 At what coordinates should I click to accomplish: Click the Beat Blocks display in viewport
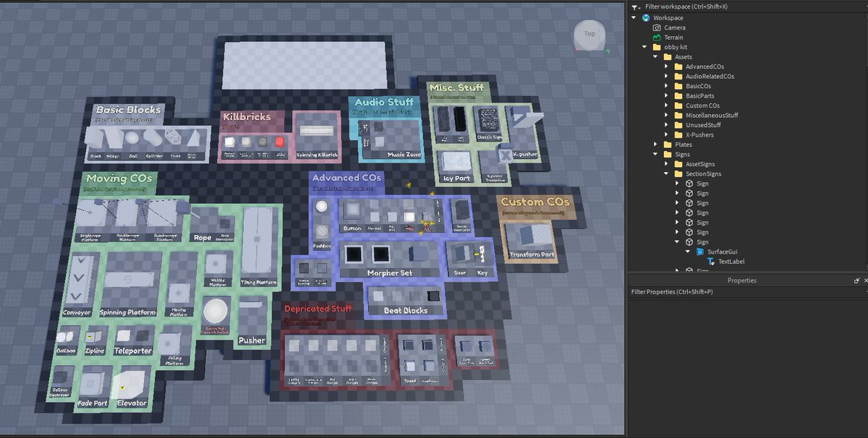[405, 301]
